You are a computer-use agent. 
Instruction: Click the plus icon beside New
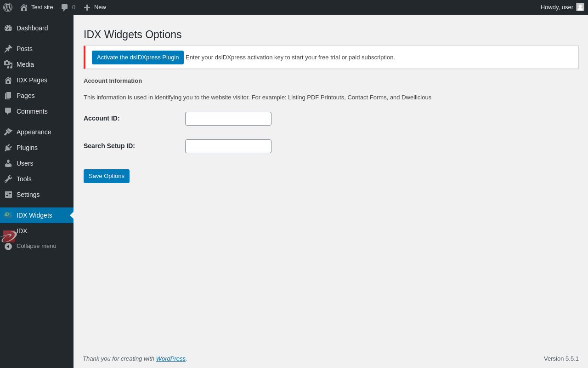click(87, 7)
